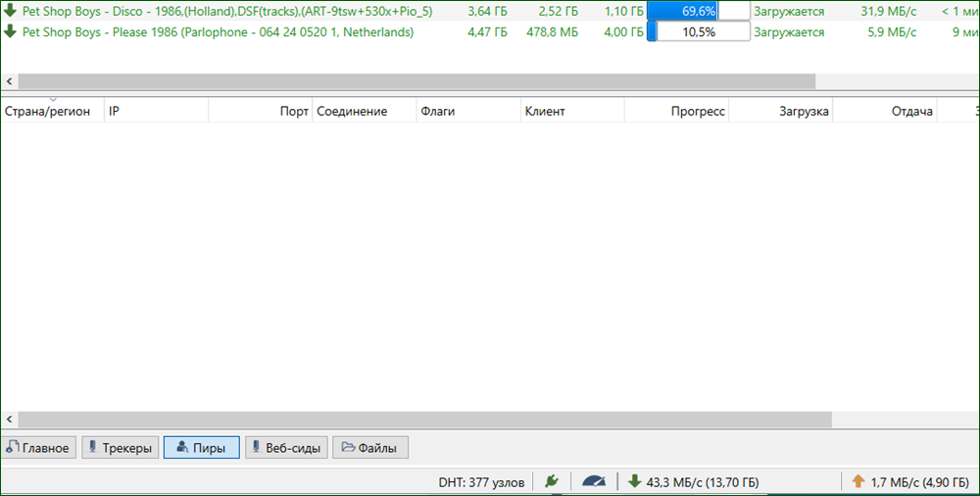Open the Главное tab

(x=39, y=448)
